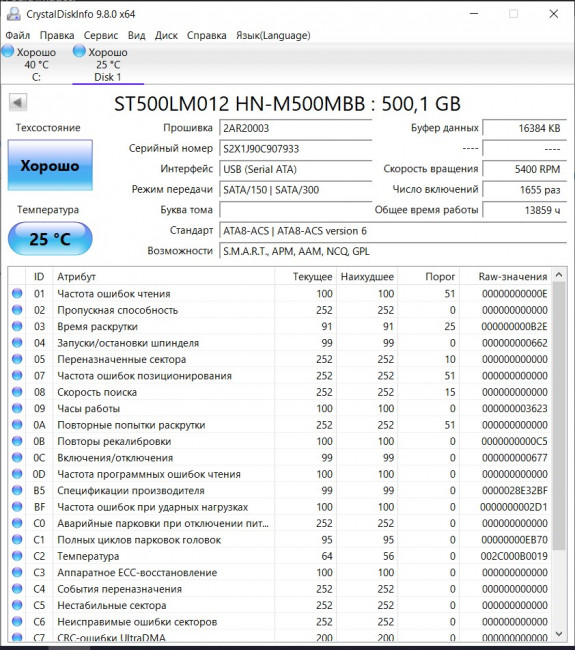The image size is (575, 650).
Task: Click the transfer mode field SATA/150 | SATA/300
Action: coord(295,190)
